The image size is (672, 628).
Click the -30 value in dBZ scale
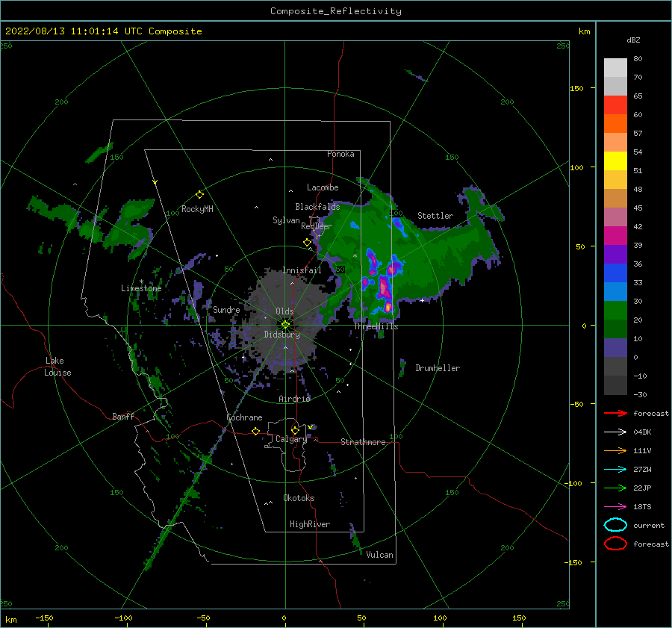pos(640,394)
